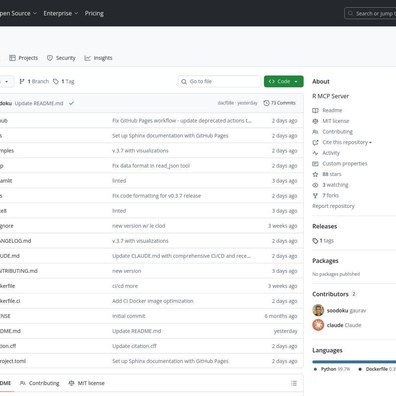View the 1 Tag link
Image resolution: width=396 pixels, height=396 pixels.
(64, 81)
